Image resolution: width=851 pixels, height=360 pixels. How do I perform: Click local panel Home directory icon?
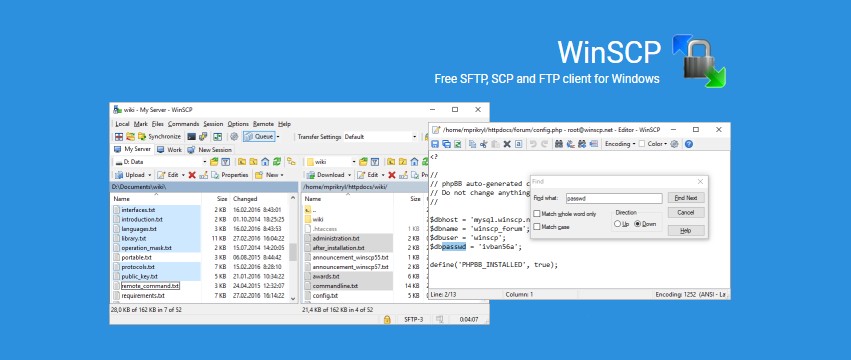coord(265,162)
